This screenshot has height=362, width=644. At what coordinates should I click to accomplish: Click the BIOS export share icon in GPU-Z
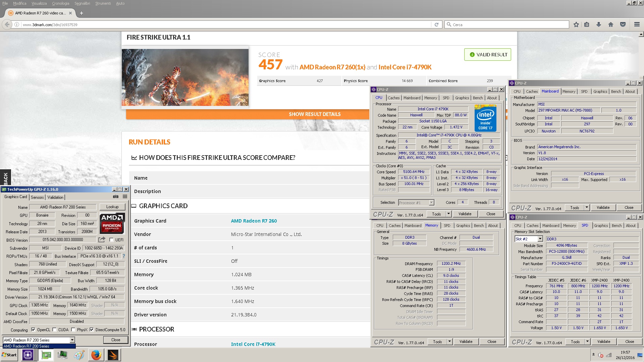102,240
